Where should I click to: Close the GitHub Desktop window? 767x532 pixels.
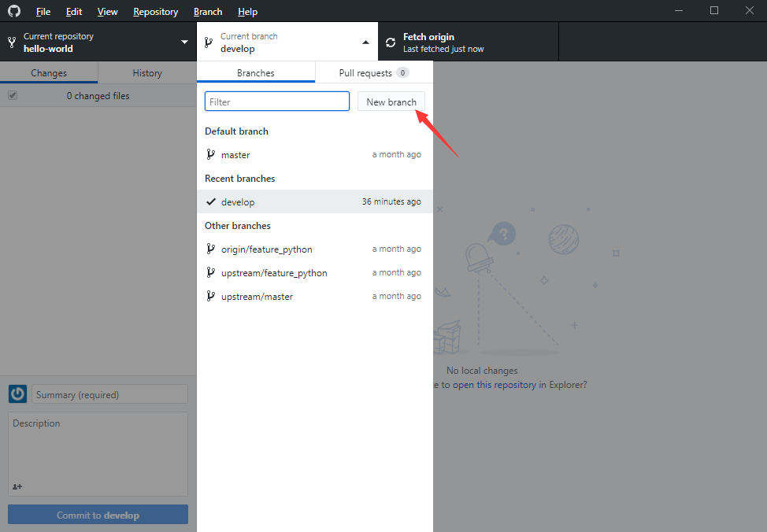(x=750, y=11)
